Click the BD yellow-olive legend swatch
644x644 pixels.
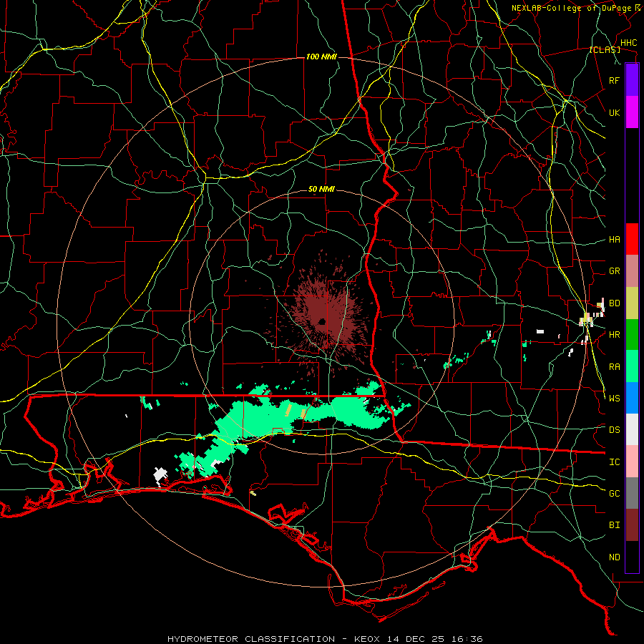[632, 303]
